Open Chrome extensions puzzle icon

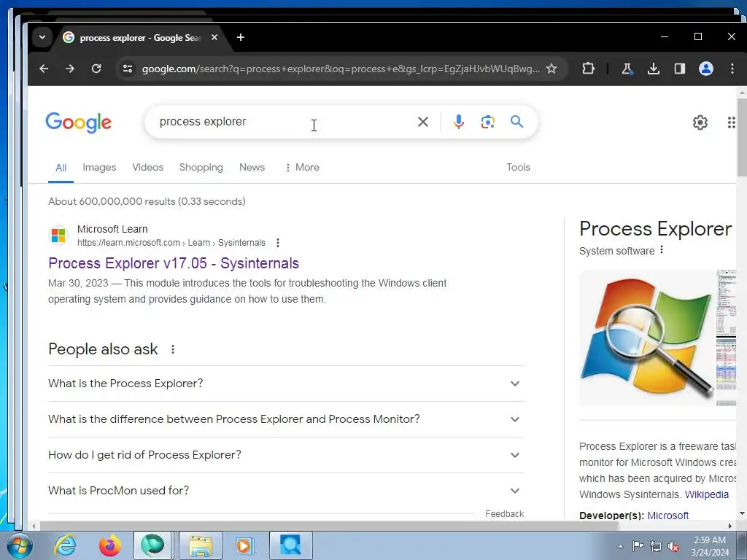coord(589,69)
